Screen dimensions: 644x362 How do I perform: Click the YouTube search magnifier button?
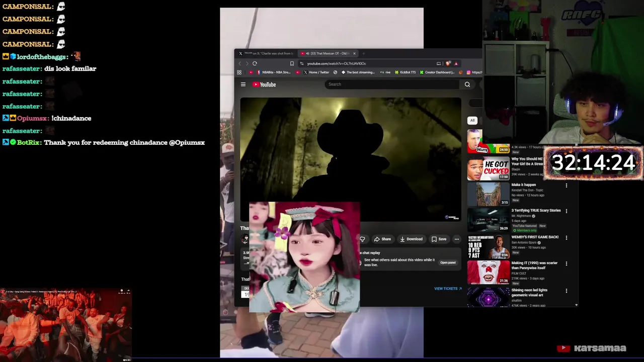tap(467, 84)
